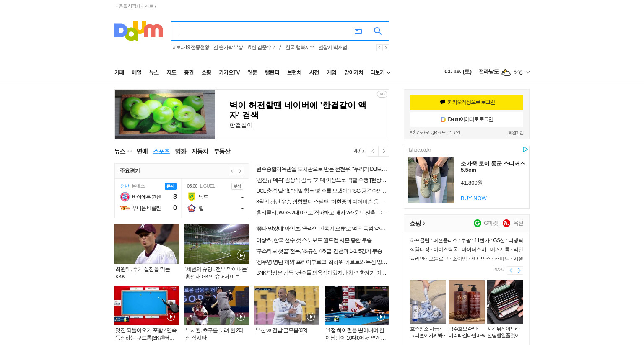Viewport: 644px width, 345px height.
Task: Click the 문자 live text badge
Action: (x=171, y=186)
